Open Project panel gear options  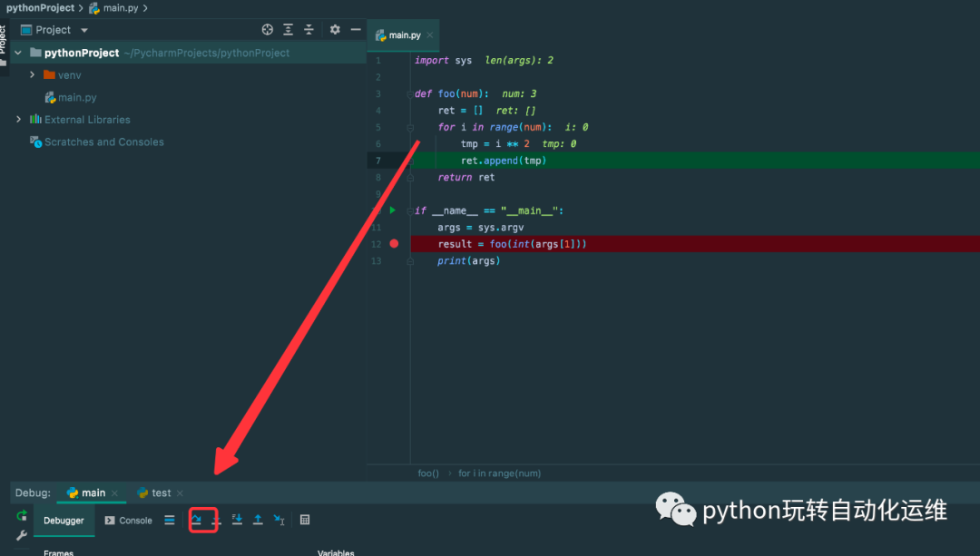335,29
